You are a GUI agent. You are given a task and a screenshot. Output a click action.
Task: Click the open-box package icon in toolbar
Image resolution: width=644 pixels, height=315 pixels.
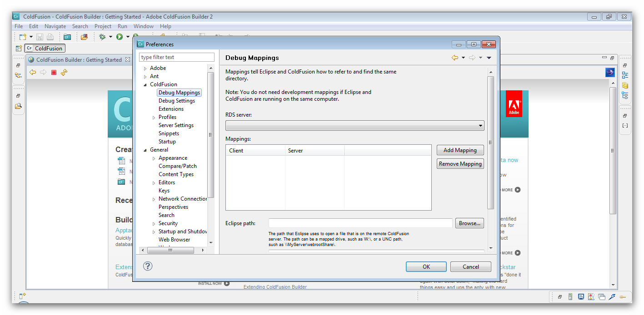coord(84,37)
